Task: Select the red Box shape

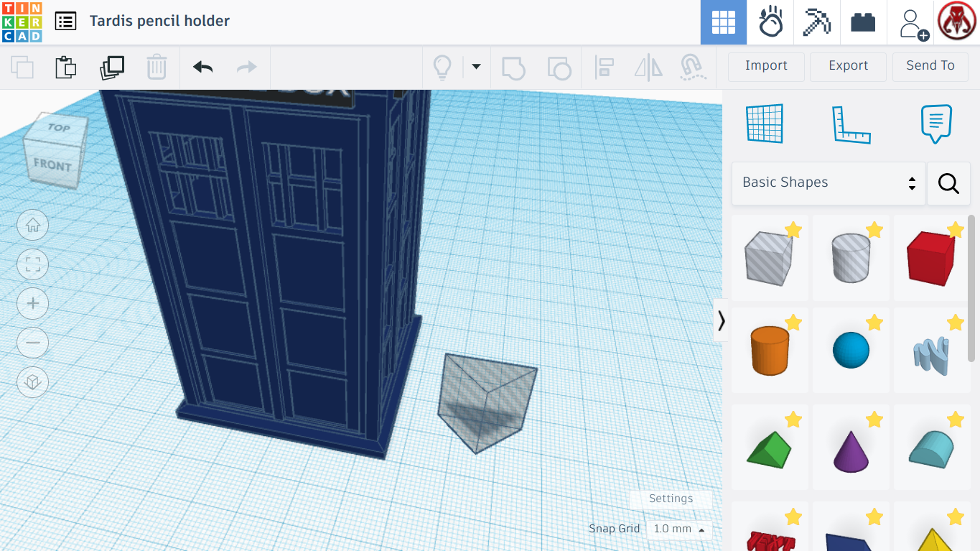Action: pyautogui.click(x=930, y=257)
